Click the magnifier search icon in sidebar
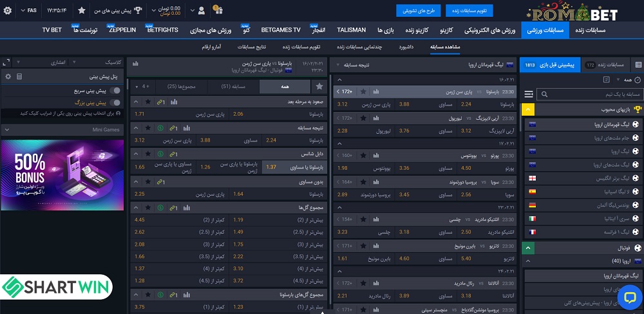644x314 pixels. (x=545, y=95)
